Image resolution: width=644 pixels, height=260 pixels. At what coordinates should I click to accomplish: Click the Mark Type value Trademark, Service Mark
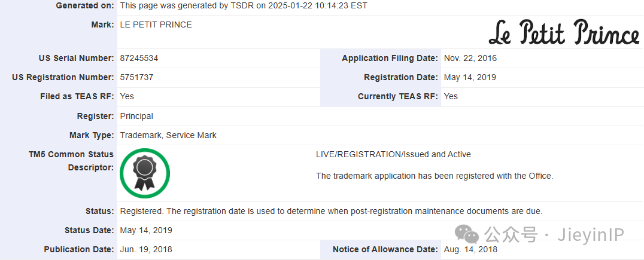click(x=168, y=135)
